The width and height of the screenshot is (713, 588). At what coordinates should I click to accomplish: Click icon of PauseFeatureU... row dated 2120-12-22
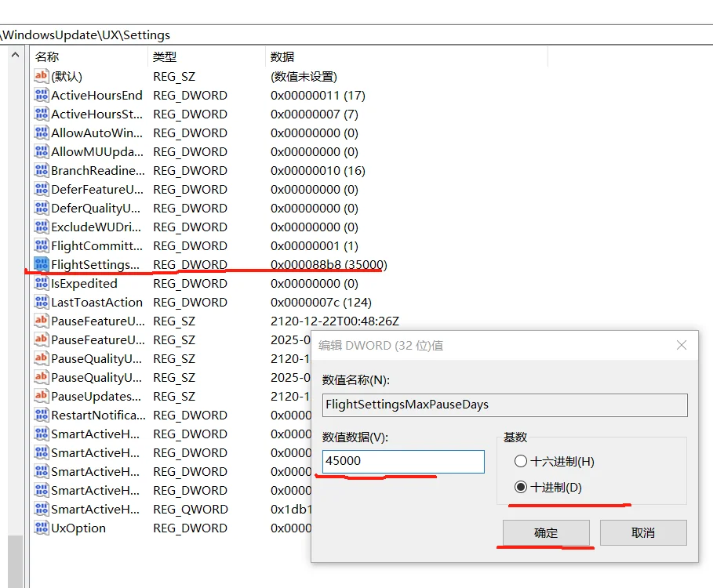coord(41,321)
